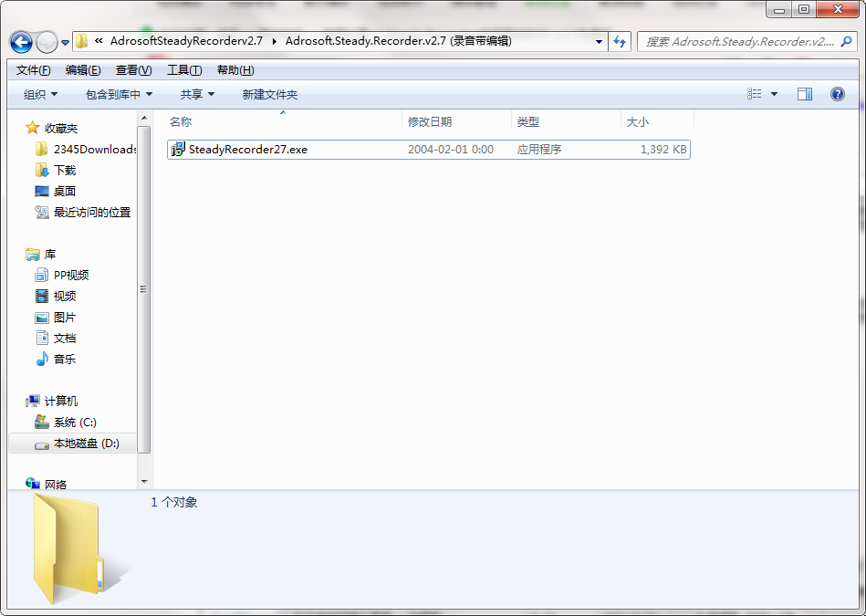The image size is (866, 616).
Task: Open 桌面 in favorites
Action: coord(65,191)
